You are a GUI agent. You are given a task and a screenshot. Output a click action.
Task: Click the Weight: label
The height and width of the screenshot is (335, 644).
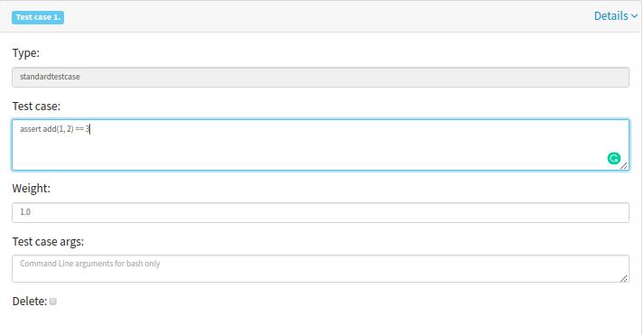[x=32, y=188]
